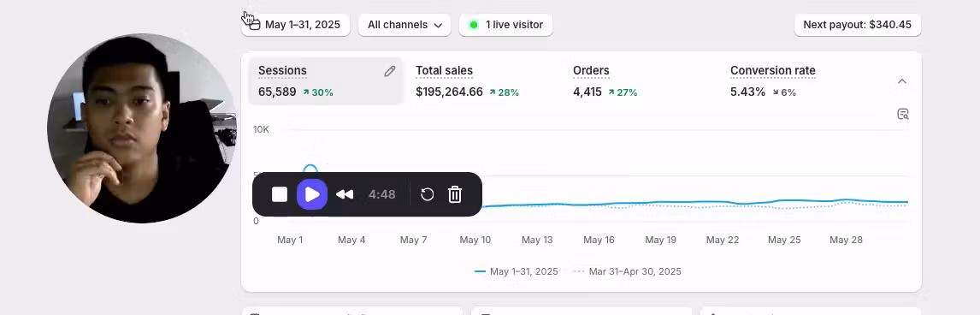Viewport: 980px width, 315px height.
Task: Toggle the May 1–31, 2025 legend series
Action: (517, 271)
